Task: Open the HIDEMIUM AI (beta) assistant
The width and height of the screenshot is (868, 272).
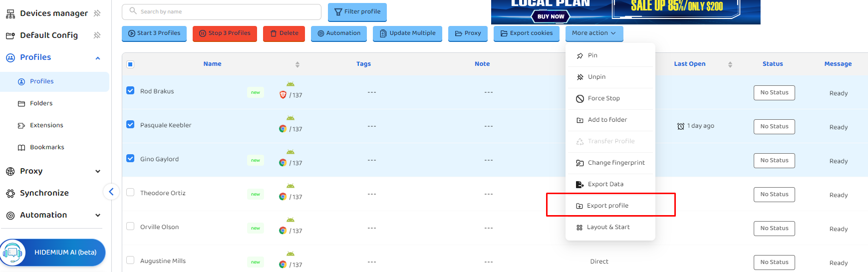Action: (53, 253)
